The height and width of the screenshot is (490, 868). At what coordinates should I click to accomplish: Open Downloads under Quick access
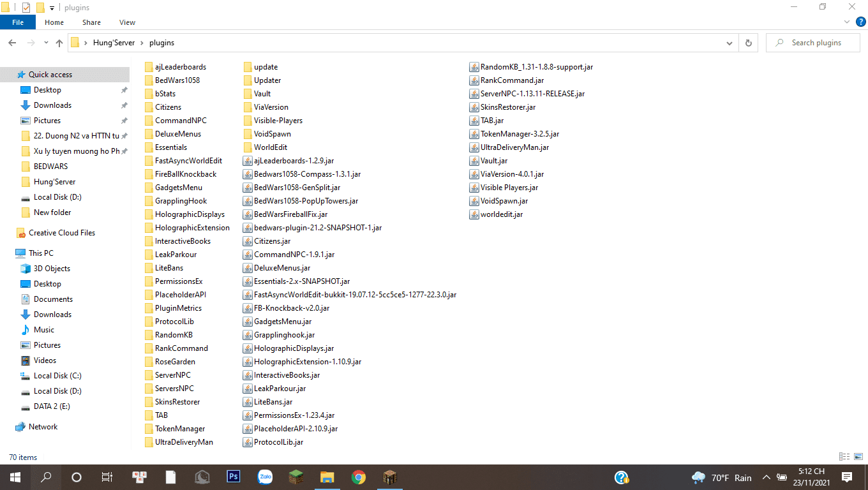pos(52,105)
